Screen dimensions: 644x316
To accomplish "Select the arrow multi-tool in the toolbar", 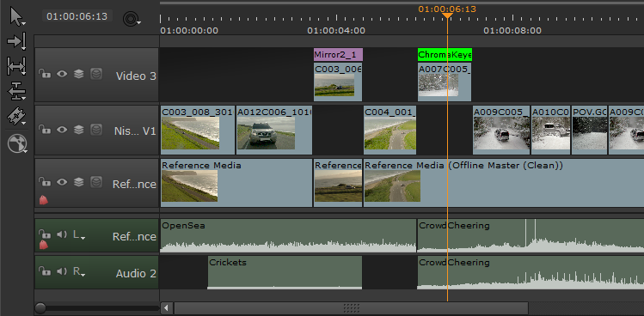I will tap(16, 17).
